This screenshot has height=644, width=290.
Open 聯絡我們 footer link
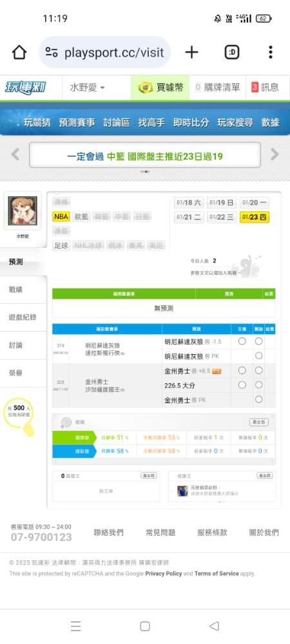coord(108,533)
